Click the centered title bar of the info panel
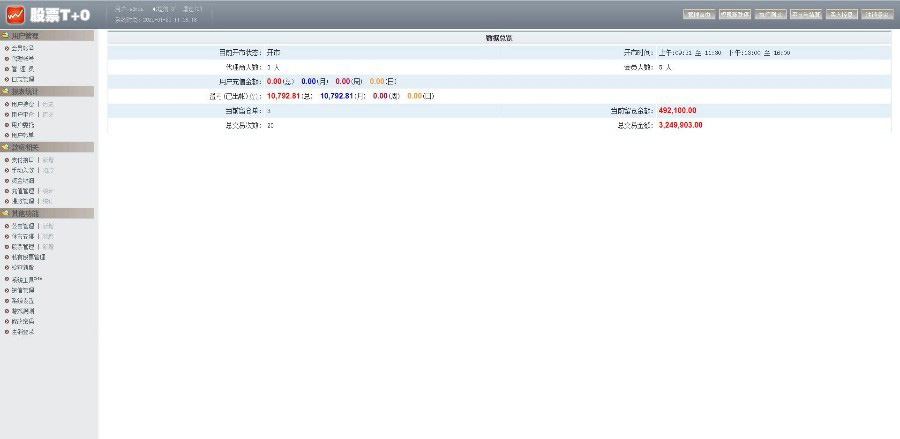 click(x=499, y=38)
